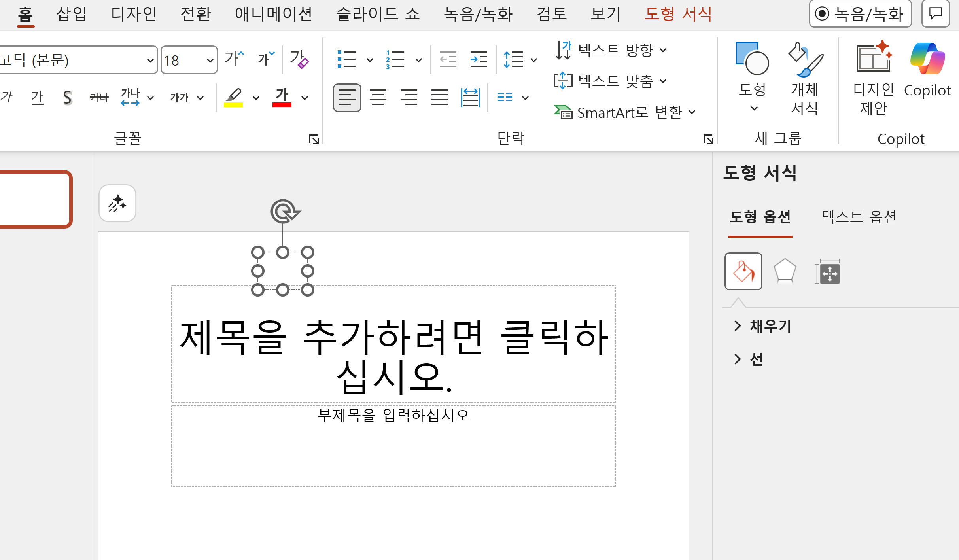Decrease list indent level
Viewport: 959px width, 560px height.
[448, 60]
